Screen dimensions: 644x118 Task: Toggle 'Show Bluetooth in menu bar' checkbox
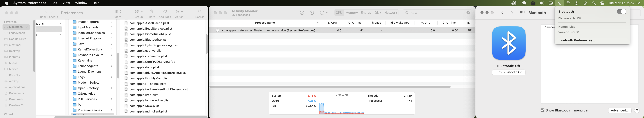pos(542,110)
